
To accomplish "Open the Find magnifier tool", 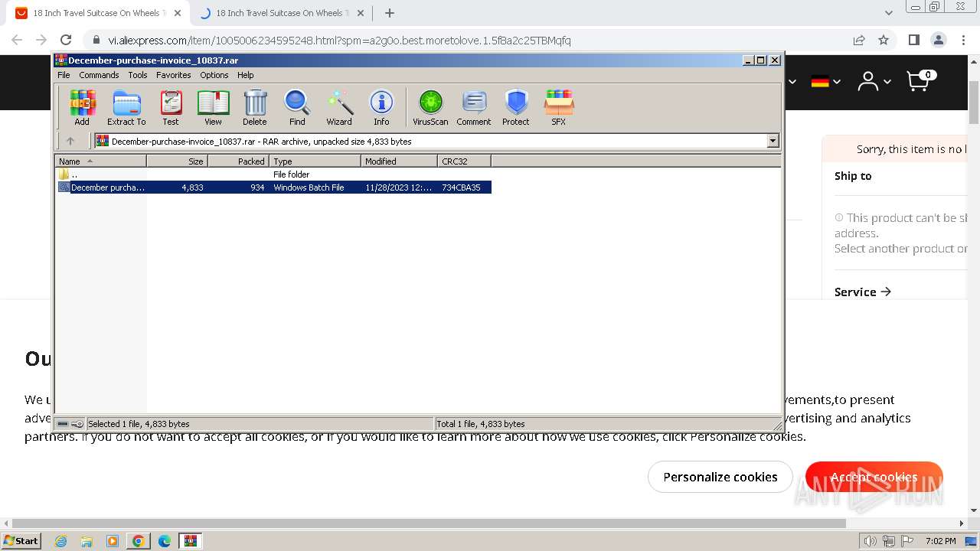I will pyautogui.click(x=297, y=107).
